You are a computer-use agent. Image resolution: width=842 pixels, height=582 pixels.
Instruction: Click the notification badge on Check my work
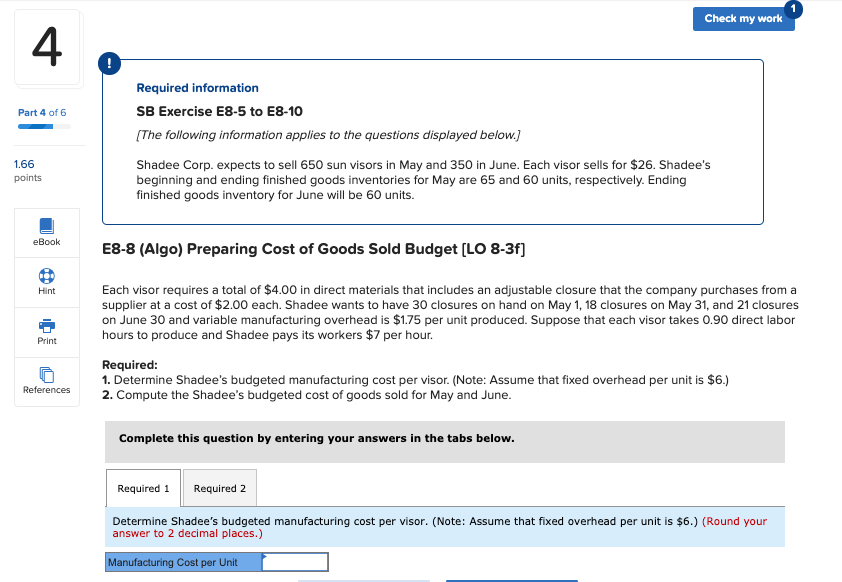793,9
